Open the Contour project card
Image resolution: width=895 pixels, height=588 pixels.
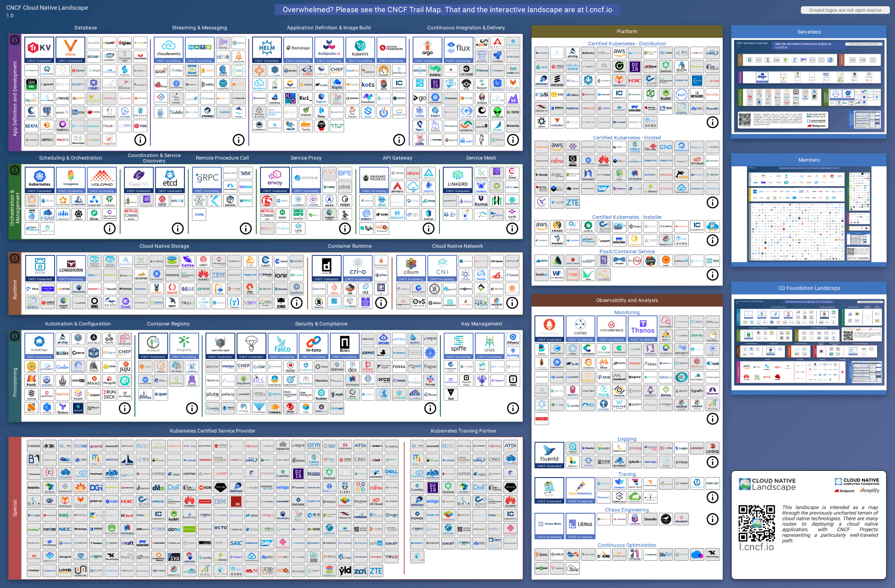coord(306,180)
